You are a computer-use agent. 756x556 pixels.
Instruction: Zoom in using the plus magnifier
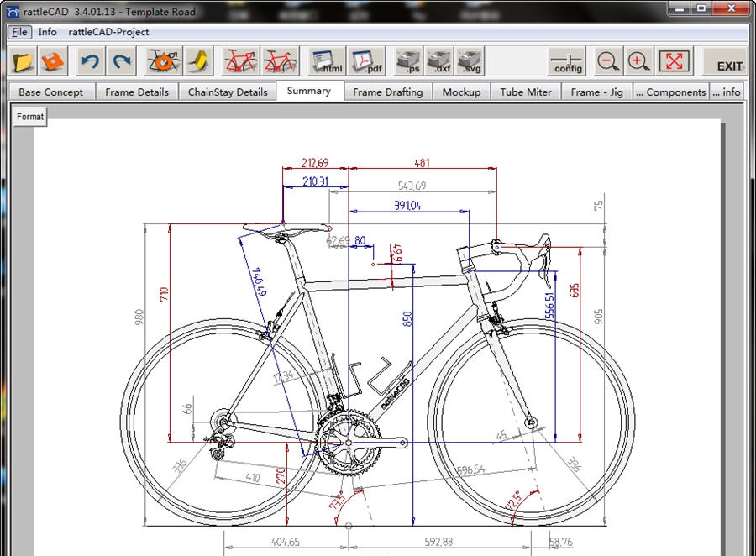(x=639, y=62)
